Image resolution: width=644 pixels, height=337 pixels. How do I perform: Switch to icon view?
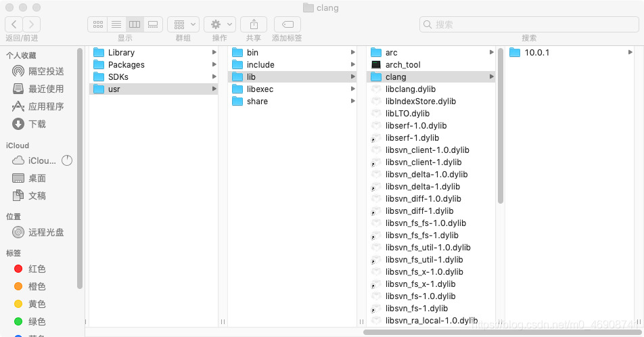tap(97, 24)
